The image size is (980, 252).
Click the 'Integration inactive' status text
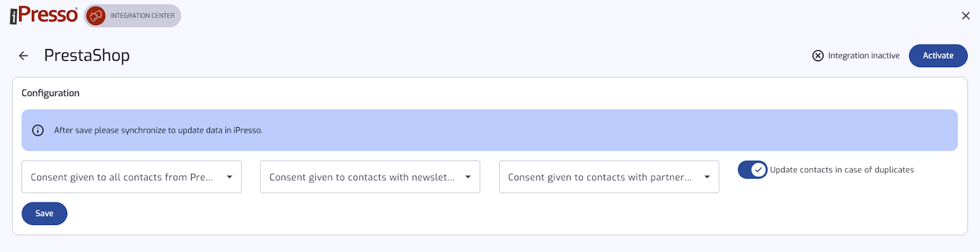click(x=864, y=56)
